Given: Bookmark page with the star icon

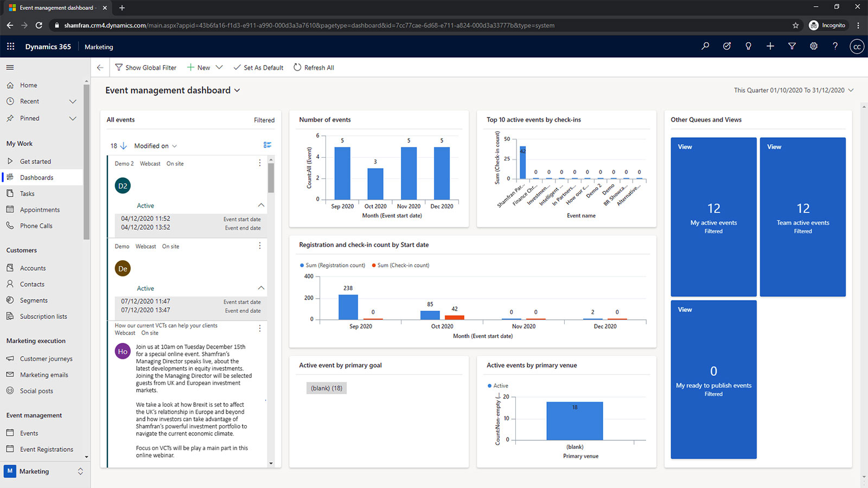Looking at the screenshot, I should (796, 25).
